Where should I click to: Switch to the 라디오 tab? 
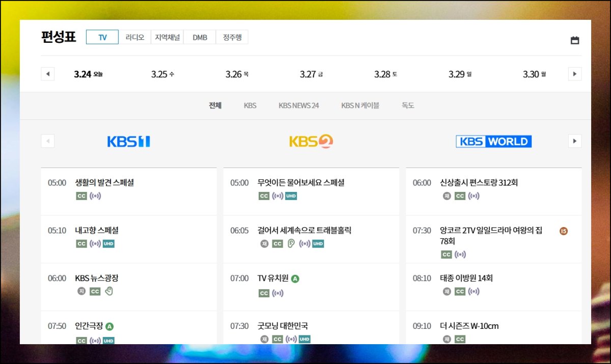(x=135, y=37)
